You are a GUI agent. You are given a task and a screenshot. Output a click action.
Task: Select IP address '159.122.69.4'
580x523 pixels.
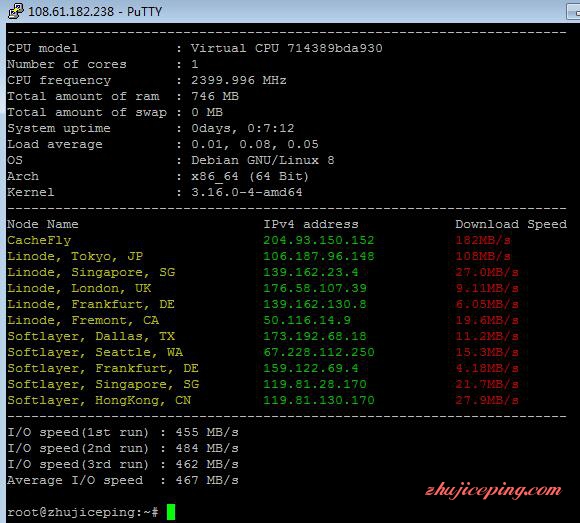pos(311,368)
